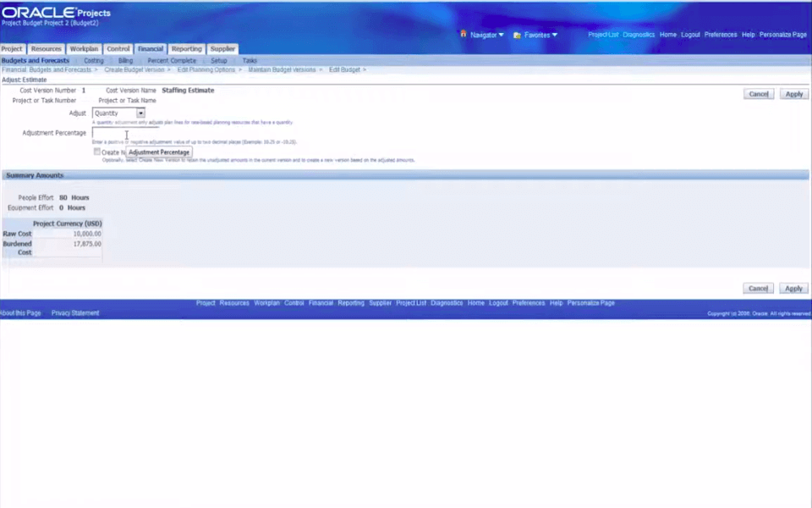
Task: Select the Setup subtab
Action: 218,60
